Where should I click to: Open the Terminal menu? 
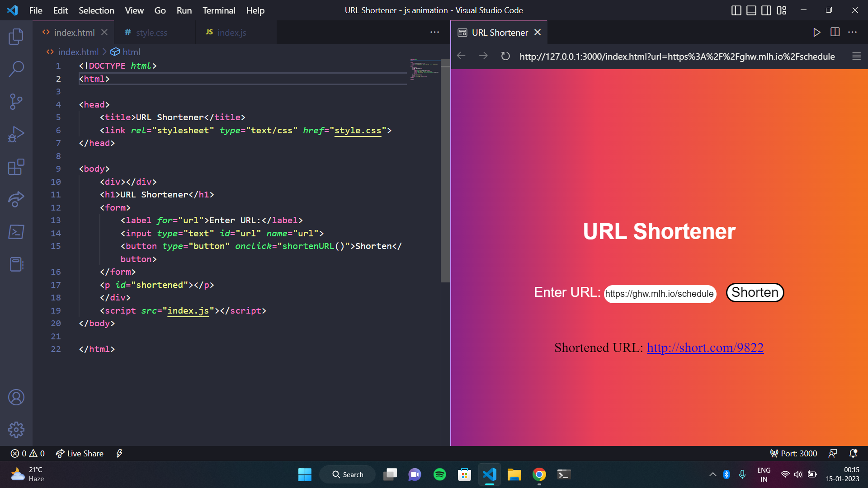(x=218, y=10)
